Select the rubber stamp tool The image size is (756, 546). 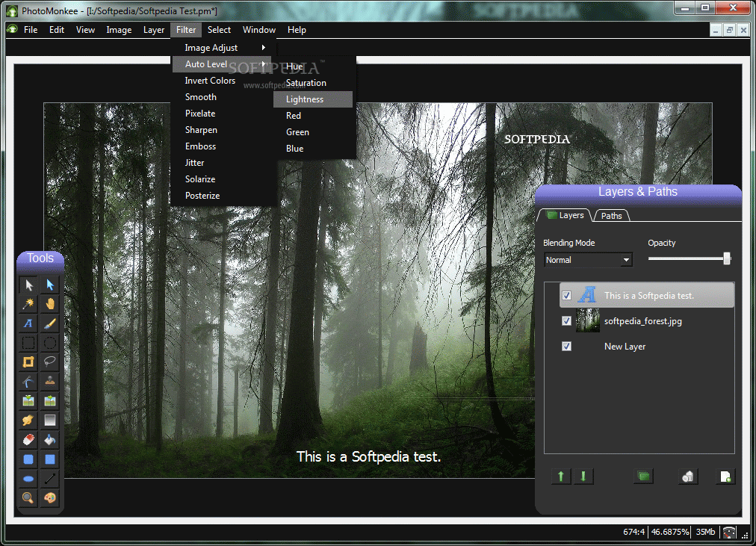point(49,382)
